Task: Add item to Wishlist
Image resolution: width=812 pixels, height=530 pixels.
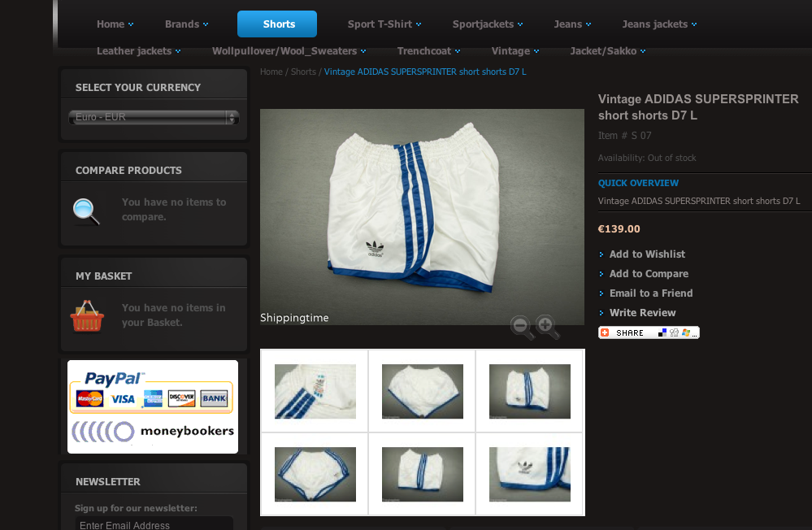Action: click(647, 254)
